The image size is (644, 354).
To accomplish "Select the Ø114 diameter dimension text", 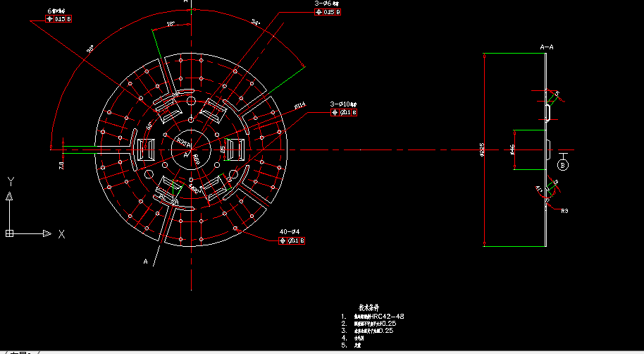I will point(300,106).
